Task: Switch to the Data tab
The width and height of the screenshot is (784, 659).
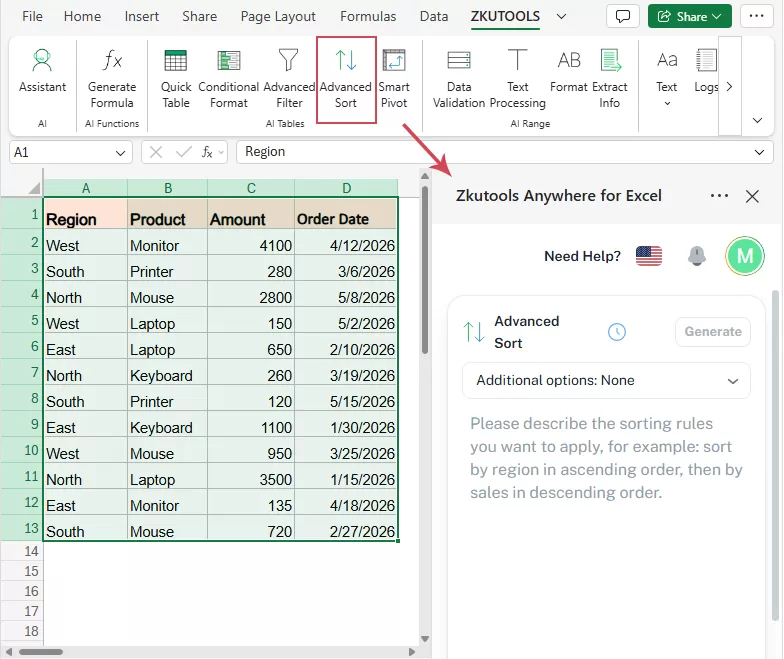Action: pyautogui.click(x=434, y=16)
